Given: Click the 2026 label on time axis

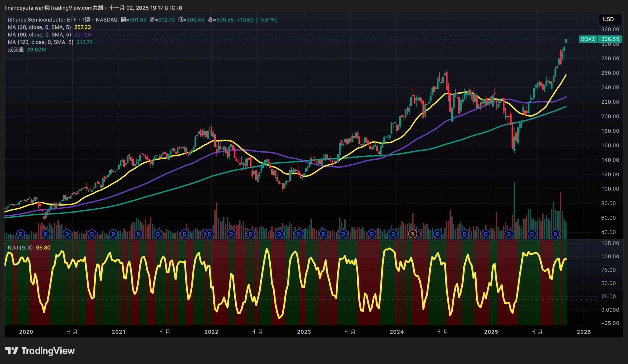Looking at the screenshot, I should point(584,332).
